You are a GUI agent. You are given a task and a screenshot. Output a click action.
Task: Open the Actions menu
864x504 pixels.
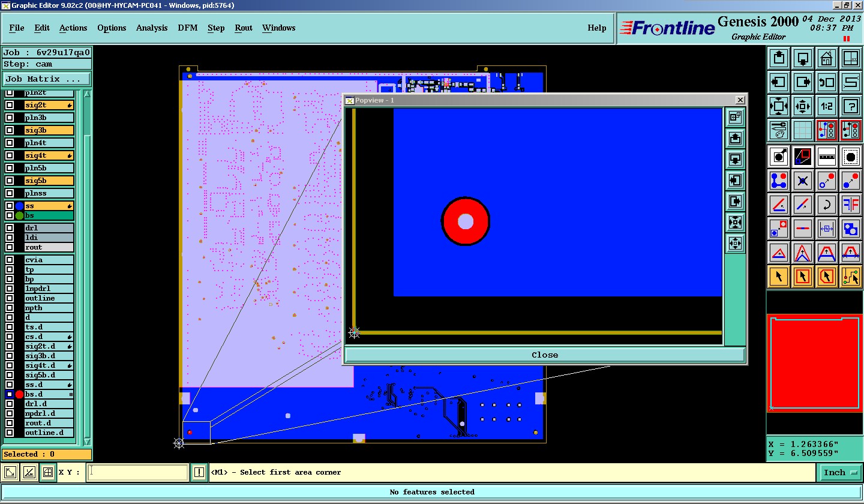pos(73,28)
